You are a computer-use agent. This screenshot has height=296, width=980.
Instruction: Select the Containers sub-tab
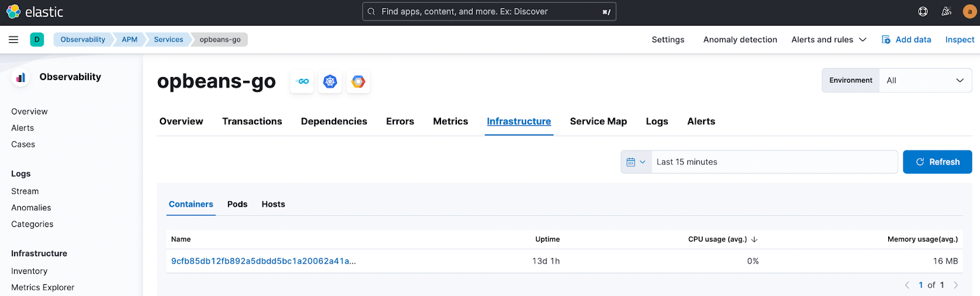[191, 204]
